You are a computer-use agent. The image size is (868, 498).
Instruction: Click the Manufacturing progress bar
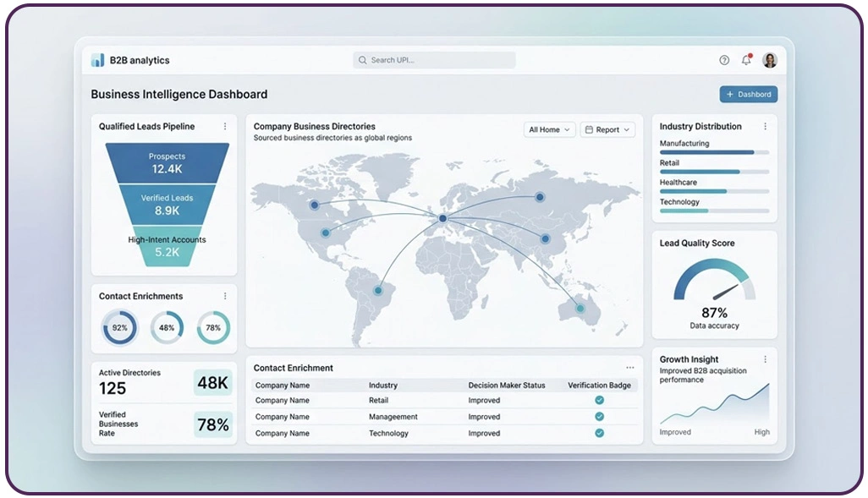[x=714, y=152]
